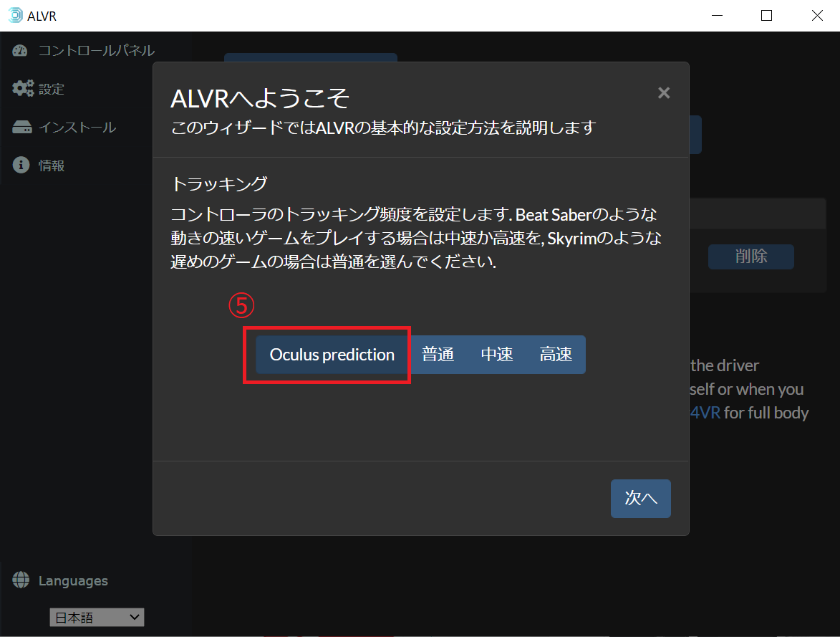Image resolution: width=840 pixels, height=637 pixels.
Task: Click the drive icon beside インストール
Action: [x=22, y=127]
